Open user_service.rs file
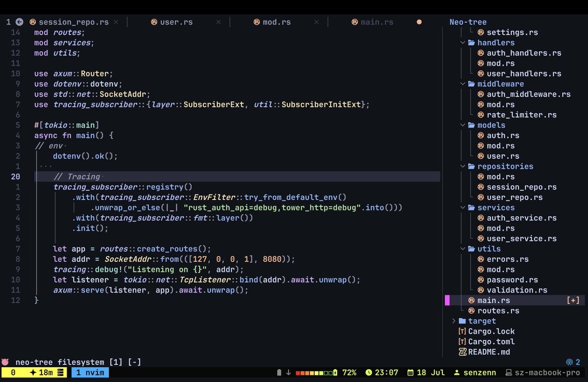The width and height of the screenshot is (588, 382). coord(522,239)
